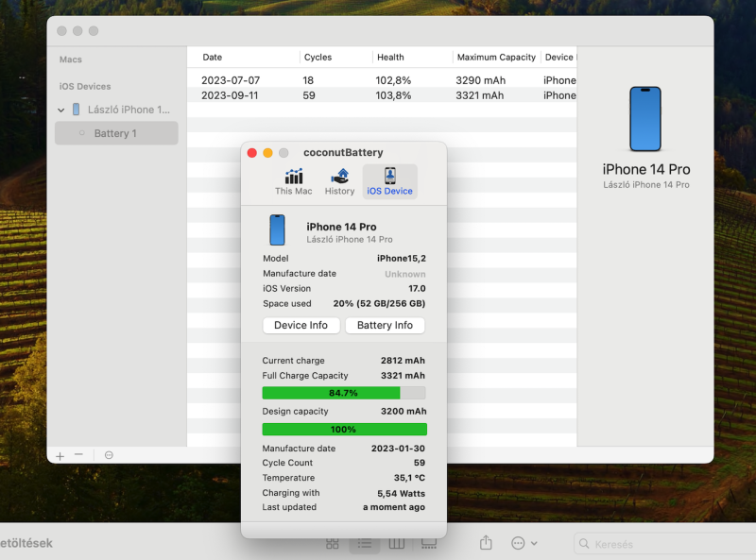Click the Device column header
Screen dimensions: 756x560
[x=558, y=57]
